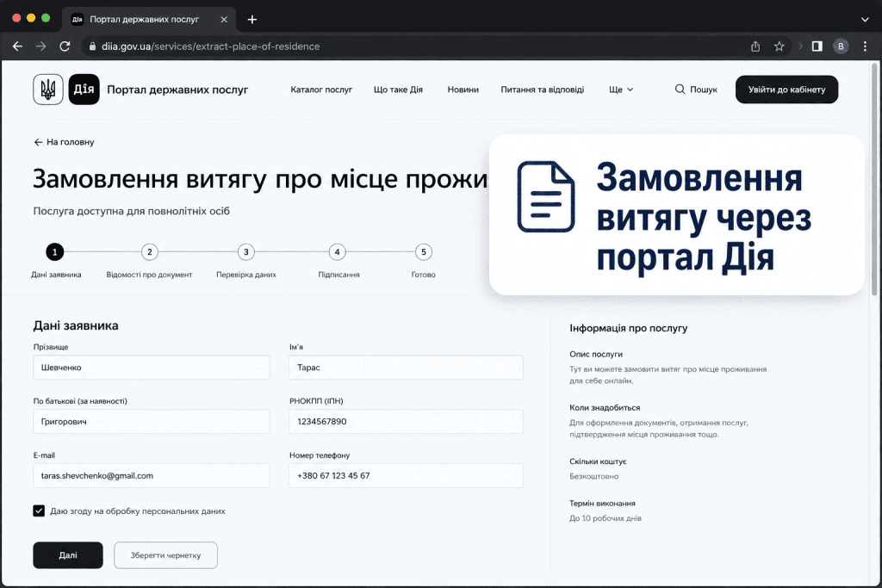This screenshot has height=588, width=882.
Task: Click the Ім'я field with Тарас
Action: [407, 367]
